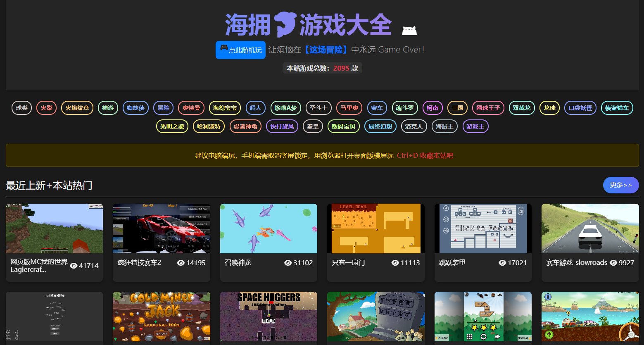Open the GOLD MINER JACK game thumbnail

click(161, 317)
